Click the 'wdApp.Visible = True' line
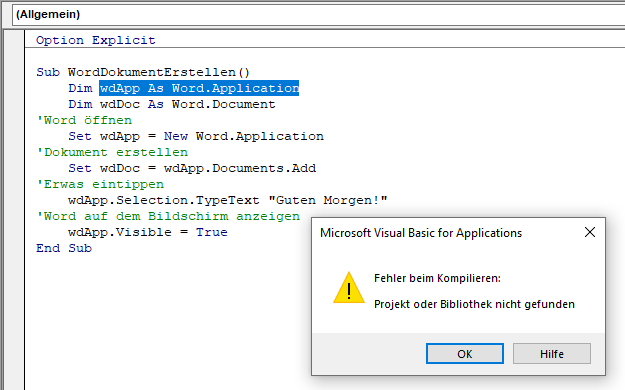Image resolution: width=625 pixels, height=390 pixels. click(148, 232)
